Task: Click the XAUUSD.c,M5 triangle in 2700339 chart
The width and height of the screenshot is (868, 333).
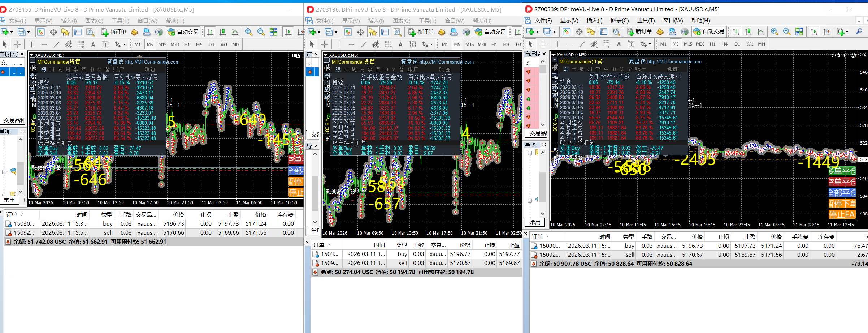Action: click(x=554, y=55)
